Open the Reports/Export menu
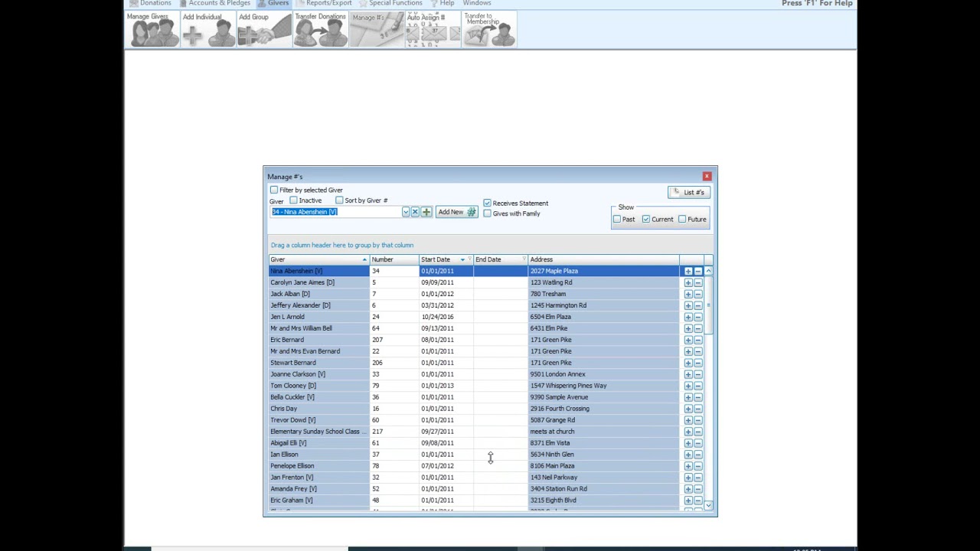The width and height of the screenshot is (980, 551). point(328,4)
